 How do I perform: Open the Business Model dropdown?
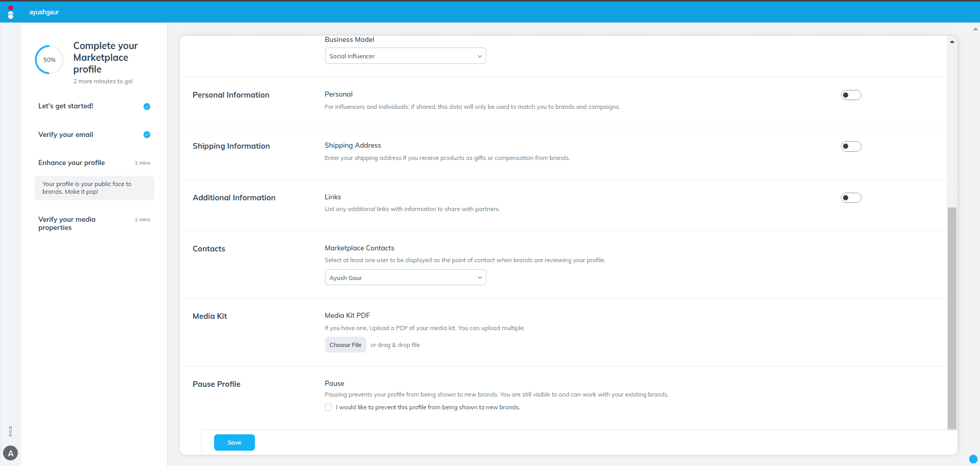[x=405, y=56]
